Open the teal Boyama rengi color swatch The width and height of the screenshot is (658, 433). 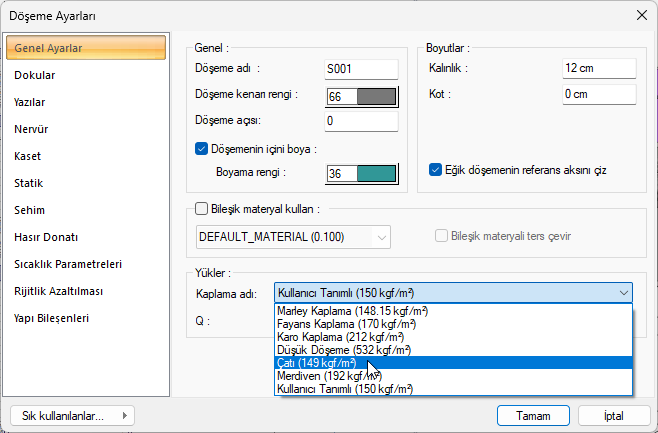[x=376, y=173]
